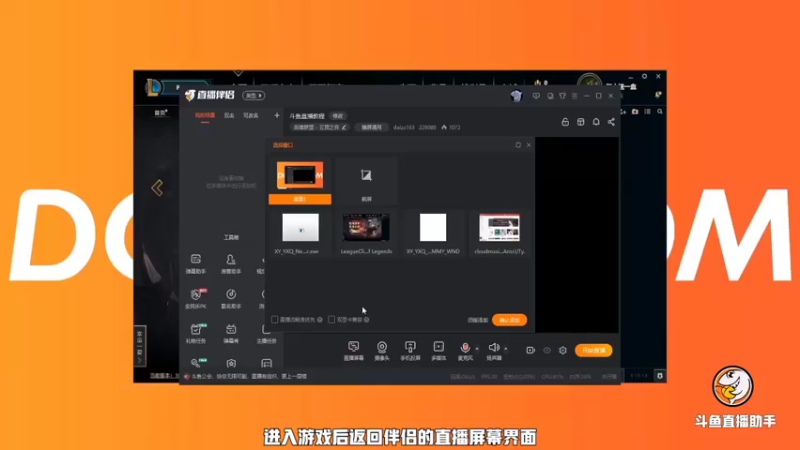Click the search icon in the LoL client
The image size is (800, 450).
pyautogui.click(x=660, y=111)
